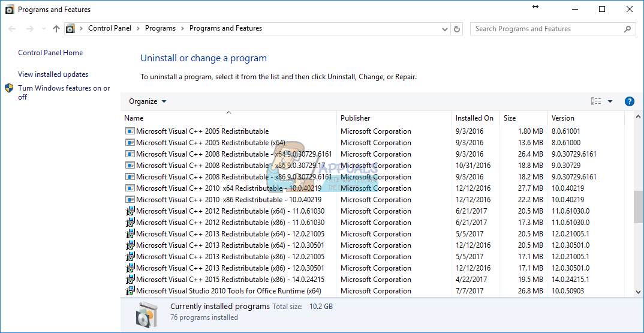Viewport: 644px width, 333px height.
Task: Click icon of Visual C++ 2013 (x86) 12.0.30501
Action: (x=130, y=268)
